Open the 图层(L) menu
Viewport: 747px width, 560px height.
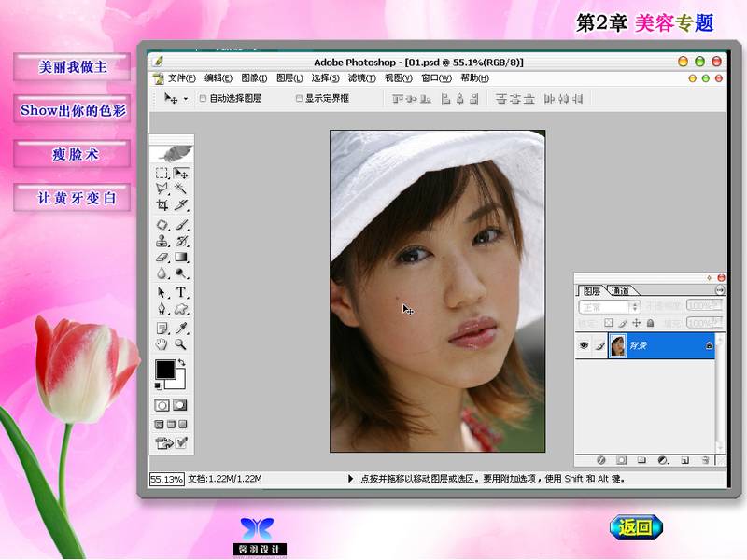tap(289, 78)
